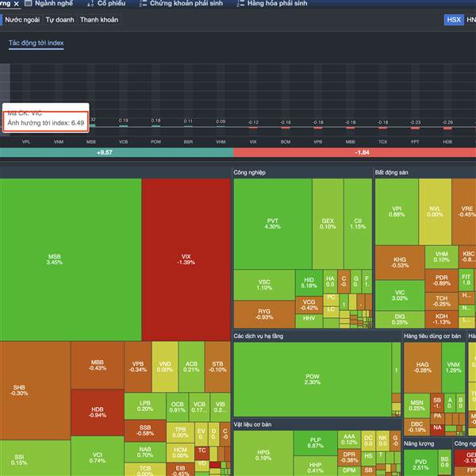Select the HAG -0.28% tile
Viewport: 476px width, 476px height.
point(422,367)
